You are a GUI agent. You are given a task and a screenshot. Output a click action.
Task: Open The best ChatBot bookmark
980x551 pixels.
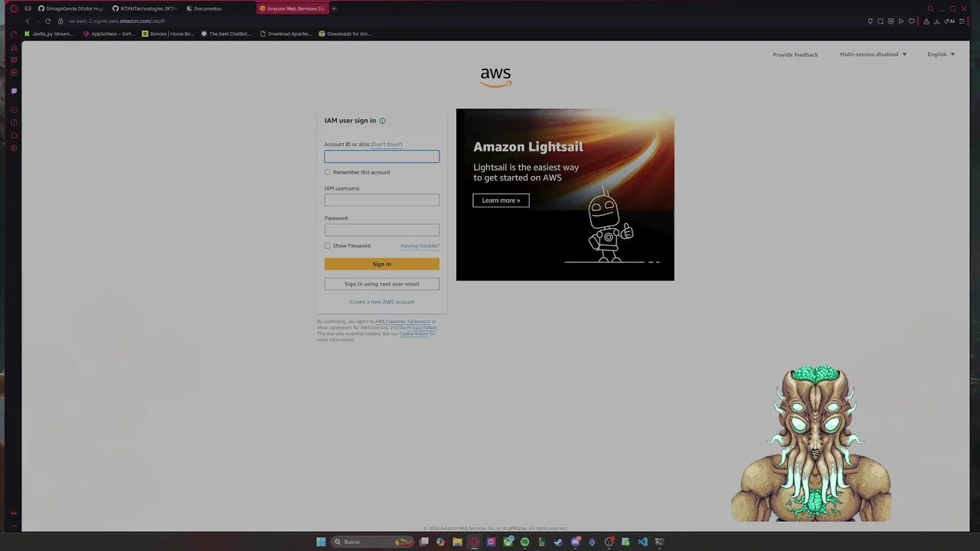coord(227,34)
